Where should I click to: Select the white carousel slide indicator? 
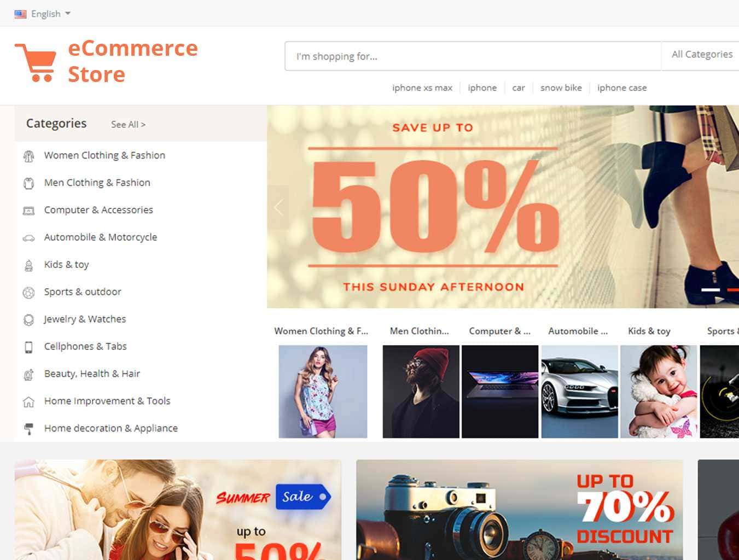tap(711, 290)
